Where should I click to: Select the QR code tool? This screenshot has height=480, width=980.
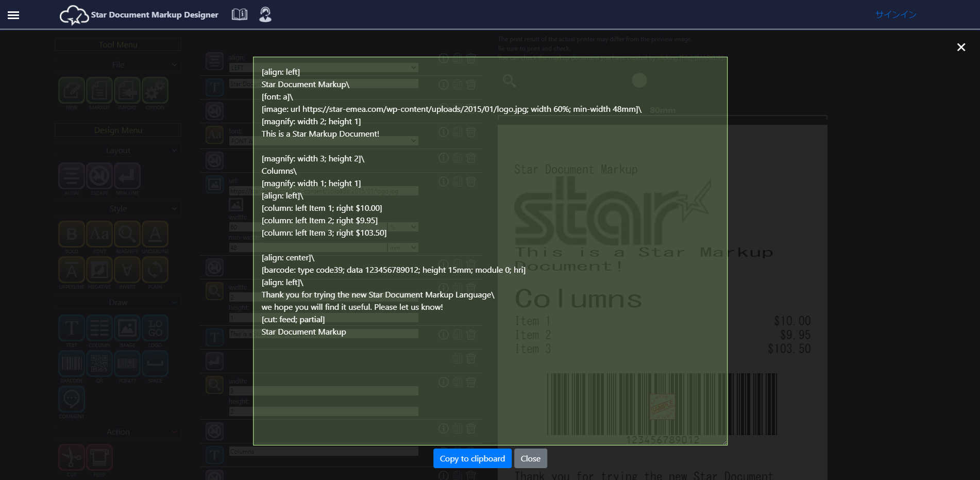(x=99, y=364)
